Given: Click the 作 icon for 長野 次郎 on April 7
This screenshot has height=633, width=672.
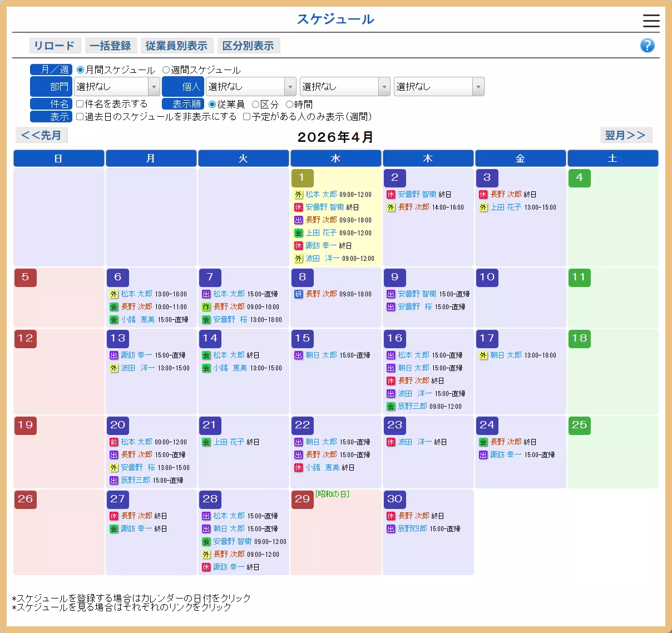Looking at the screenshot, I should [206, 307].
